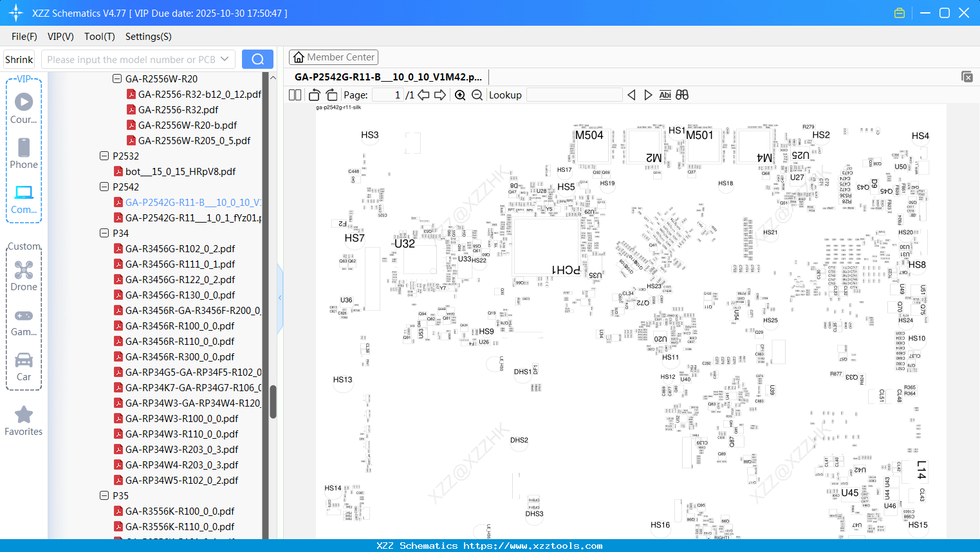The height and width of the screenshot is (552, 980).
Task: Open the Settings(S) menu
Action: pos(149,37)
